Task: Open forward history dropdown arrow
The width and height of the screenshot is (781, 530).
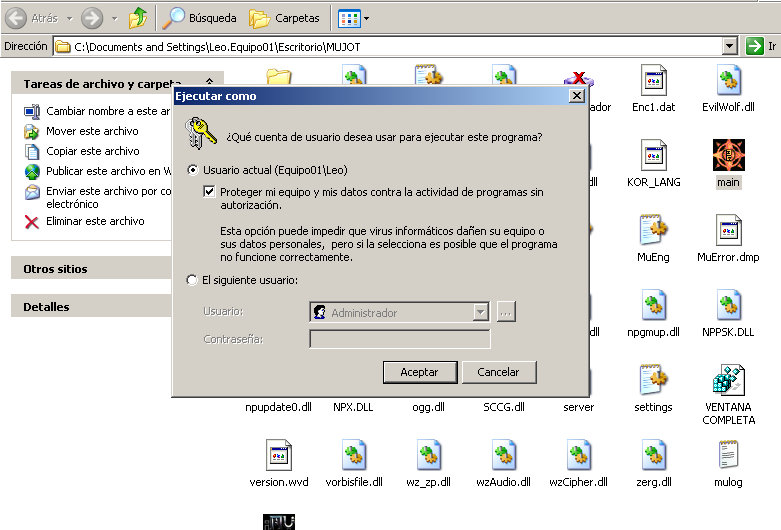Action: (115, 18)
